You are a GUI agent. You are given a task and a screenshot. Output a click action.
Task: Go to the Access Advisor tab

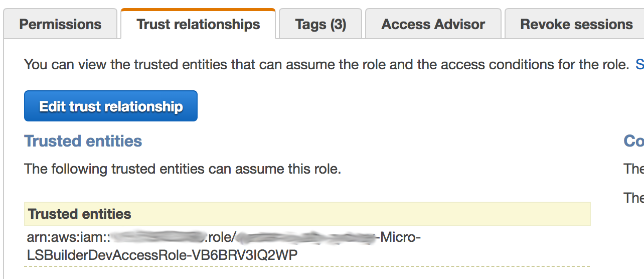click(x=433, y=24)
